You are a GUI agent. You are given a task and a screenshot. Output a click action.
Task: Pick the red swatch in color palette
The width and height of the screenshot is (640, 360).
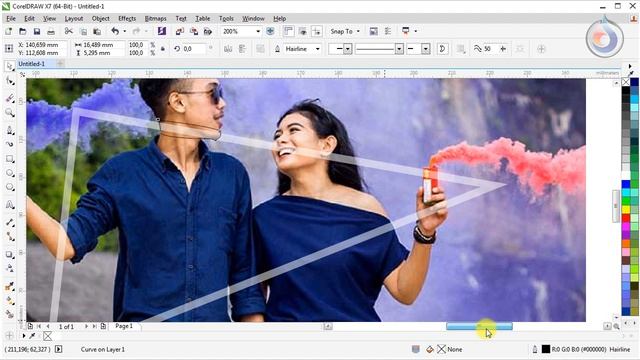625,218
